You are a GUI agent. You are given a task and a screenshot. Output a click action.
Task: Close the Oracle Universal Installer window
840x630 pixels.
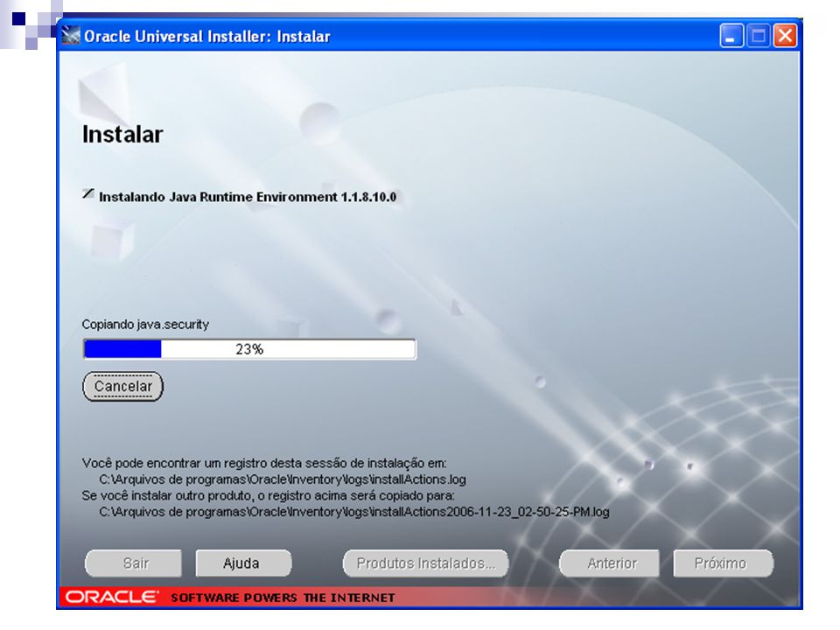(785, 36)
